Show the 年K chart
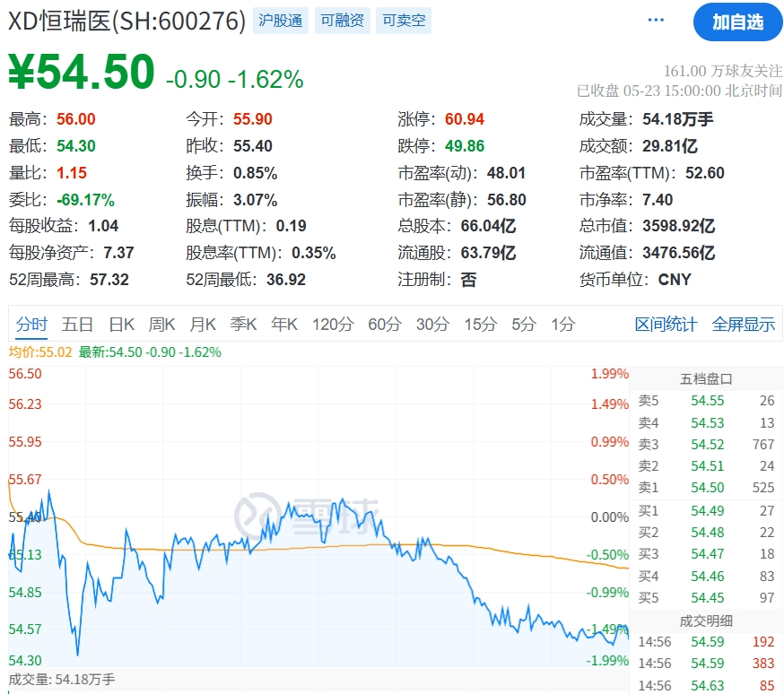The width and height of the screenshot is (784, 694). tap(284, 325)
